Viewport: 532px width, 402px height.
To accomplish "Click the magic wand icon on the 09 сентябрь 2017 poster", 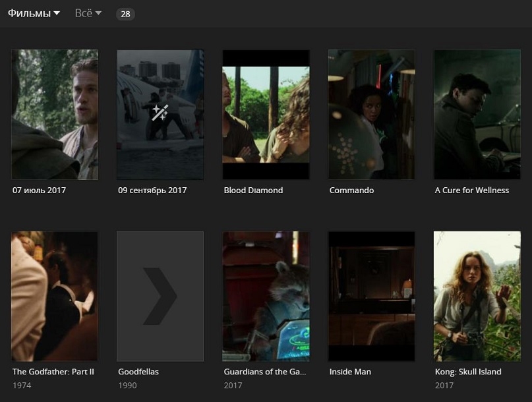I will coord(160,113).
